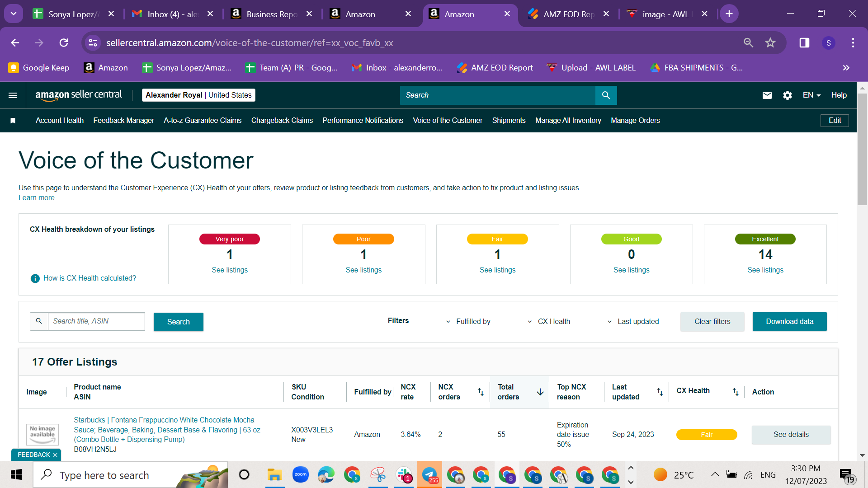
Task: Expand the Fulfilled by filter
Action: 468,321
